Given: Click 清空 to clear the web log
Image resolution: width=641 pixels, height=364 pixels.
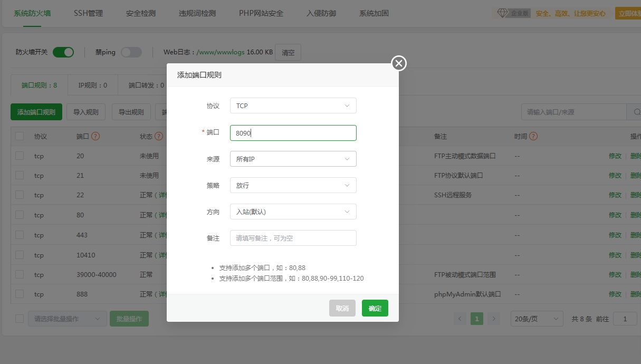Looking at the screenshot, I should pos(288,52).
